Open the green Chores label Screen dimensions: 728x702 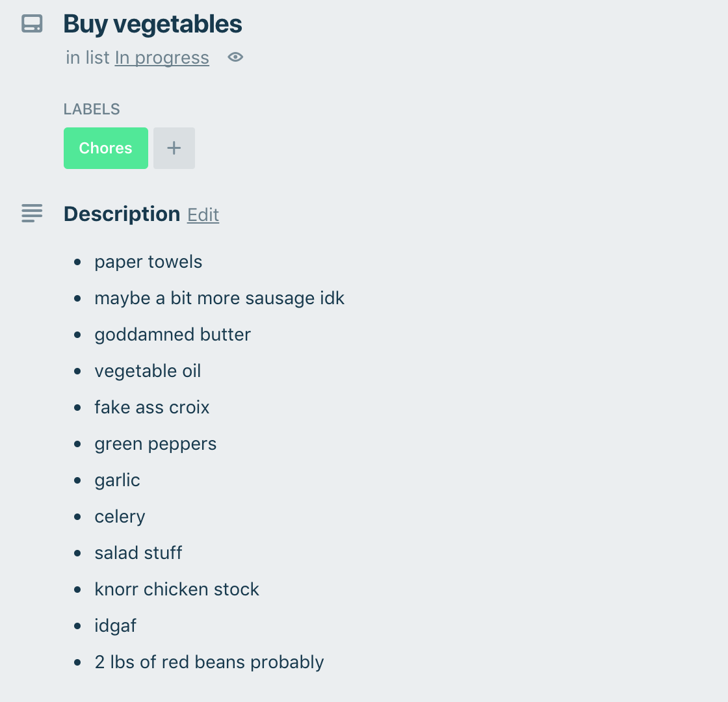pos(106,148)
